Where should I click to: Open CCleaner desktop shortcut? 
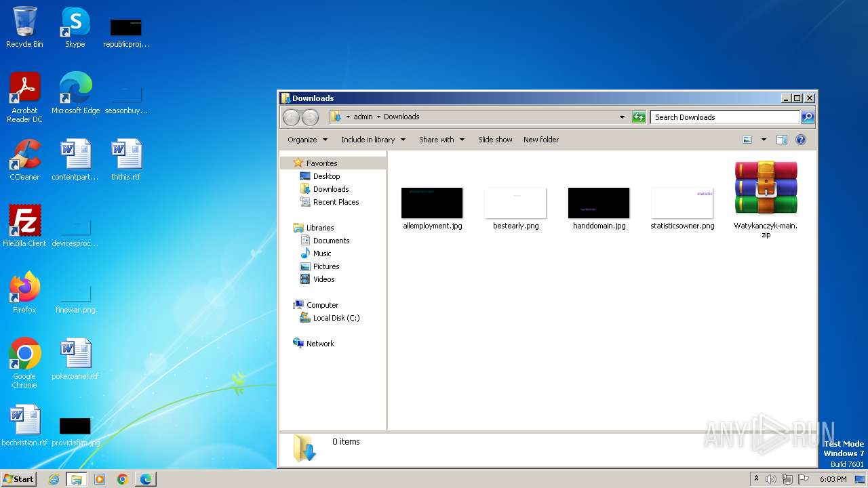24,160
